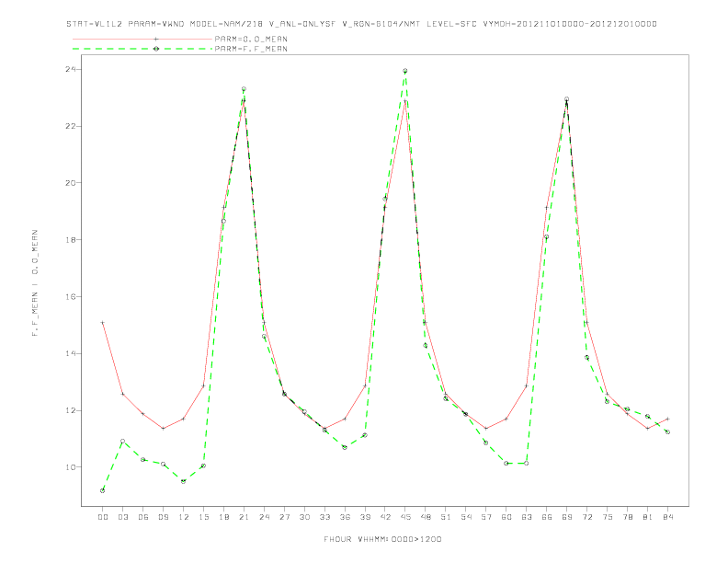
Task: Click the y-axis tick label 16
Action: point(71,297)
